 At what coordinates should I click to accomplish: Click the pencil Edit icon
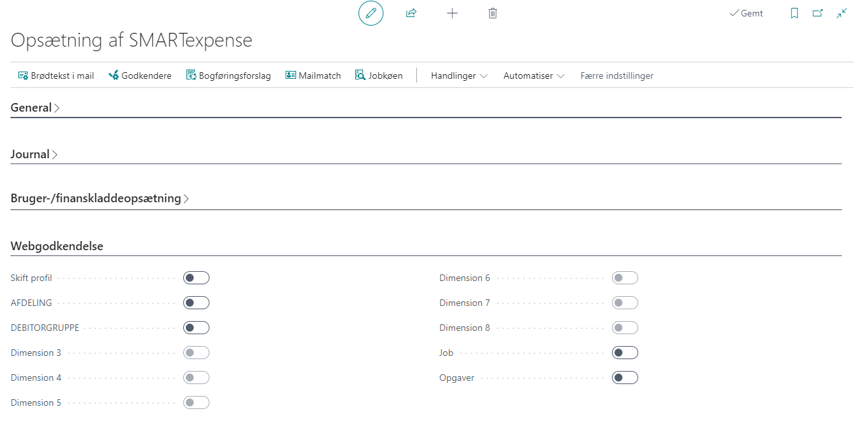pos(370,13)
